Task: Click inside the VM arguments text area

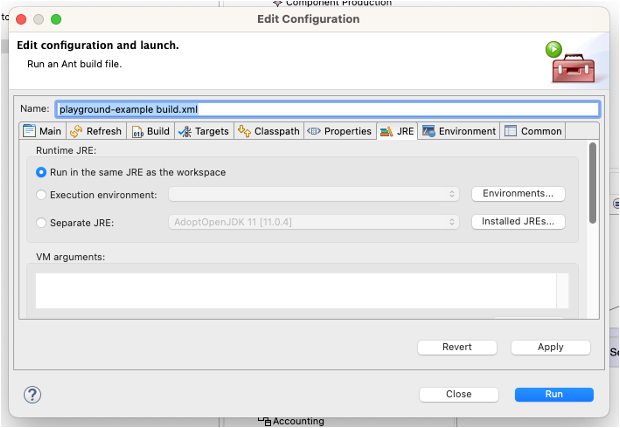Action: [x=296, y=290]
